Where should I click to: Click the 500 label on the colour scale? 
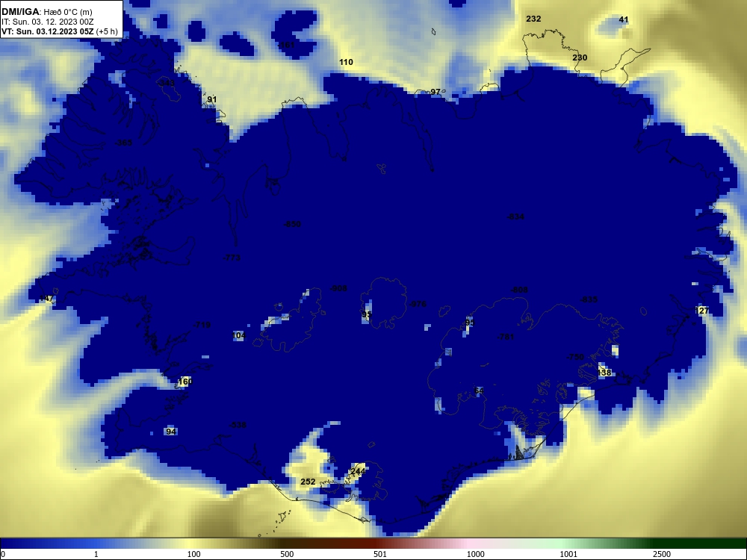(287, 554)
